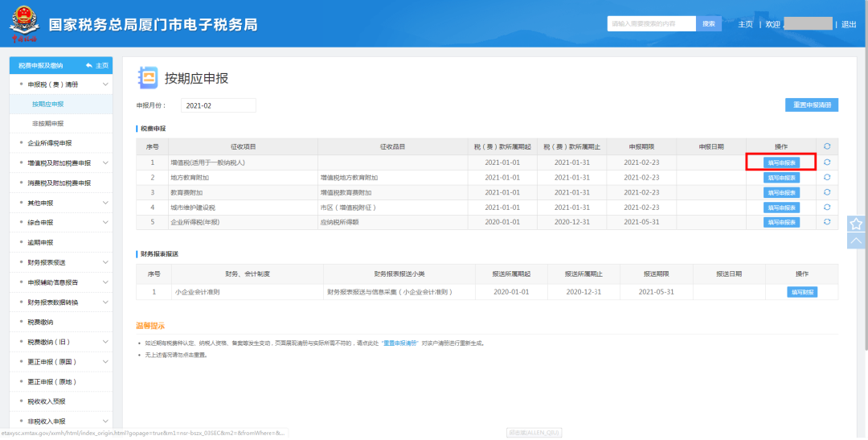Expand 其他申报 chevron

[x=105, y=203]
